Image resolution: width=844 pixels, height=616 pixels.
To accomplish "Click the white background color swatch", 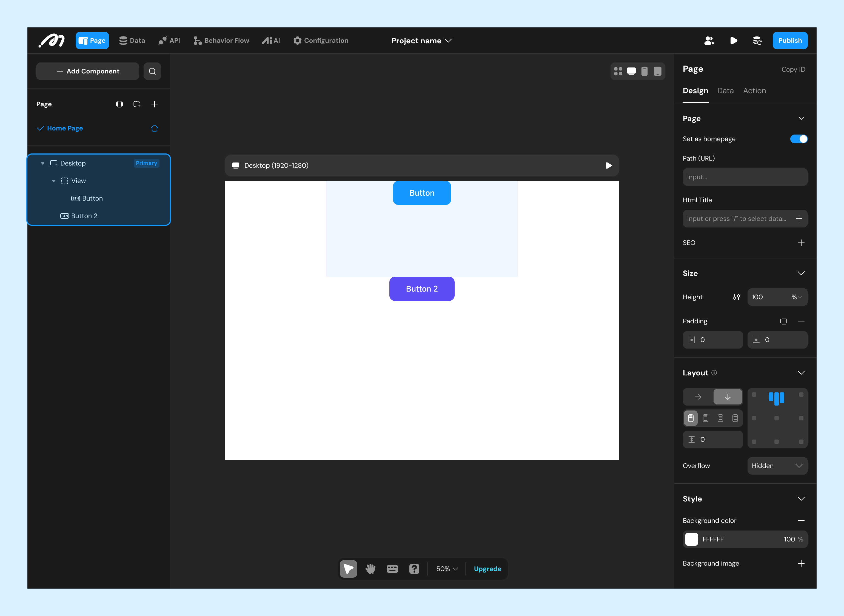I will pyautogui.click(x=692, y=539).
